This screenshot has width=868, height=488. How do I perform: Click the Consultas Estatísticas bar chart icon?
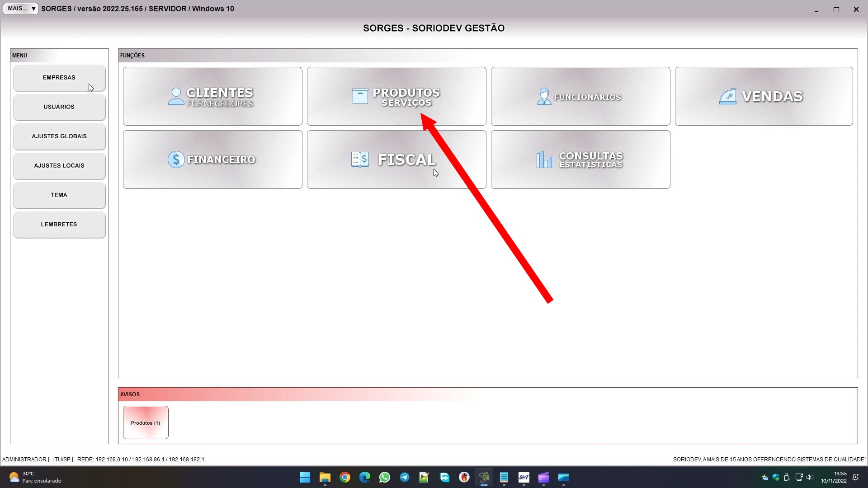click(544, 160)
